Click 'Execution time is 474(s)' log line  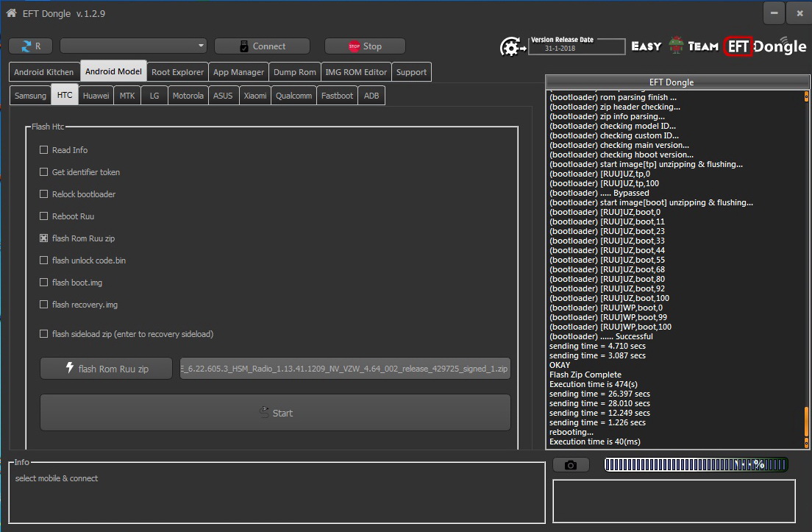click(594, 384)
